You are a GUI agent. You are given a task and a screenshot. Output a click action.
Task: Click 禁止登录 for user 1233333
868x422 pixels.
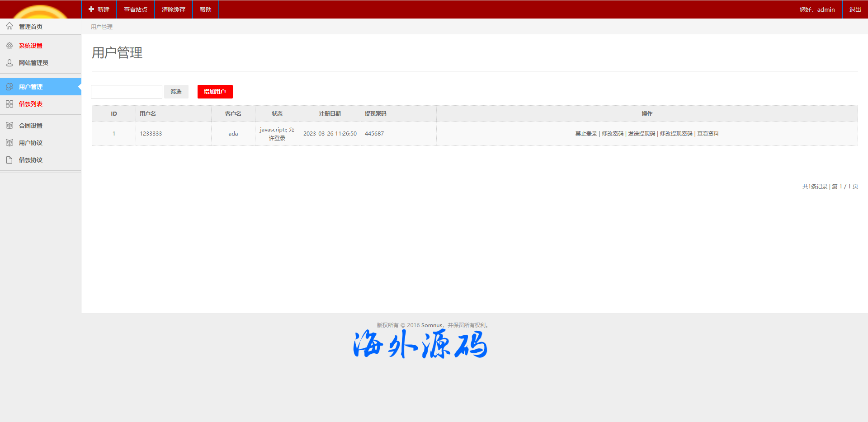click(x=586, y=134)
